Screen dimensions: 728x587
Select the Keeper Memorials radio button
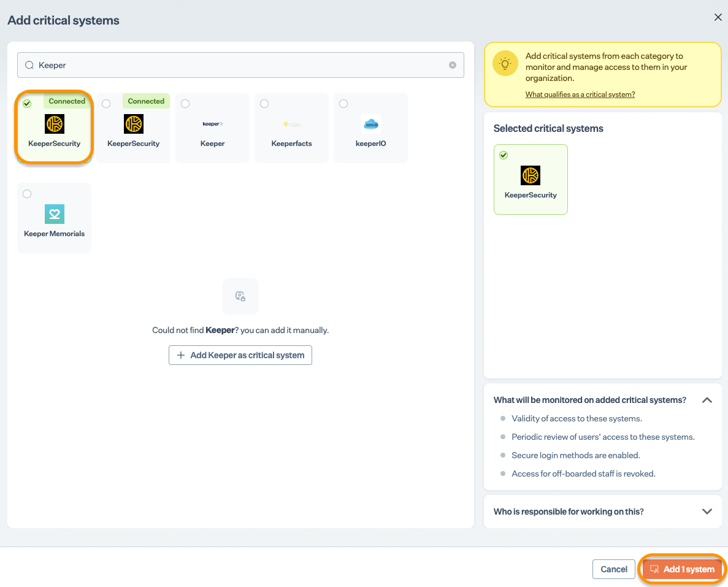point(28,194)
